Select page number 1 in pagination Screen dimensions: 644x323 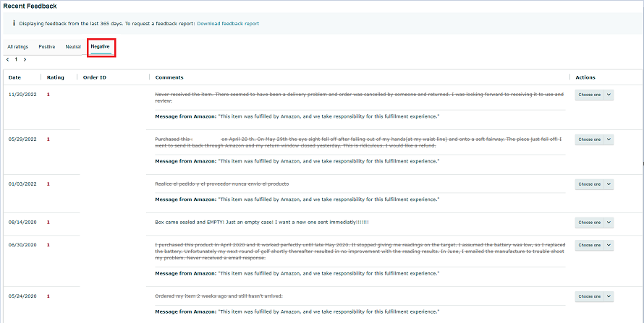coord(16,60)
